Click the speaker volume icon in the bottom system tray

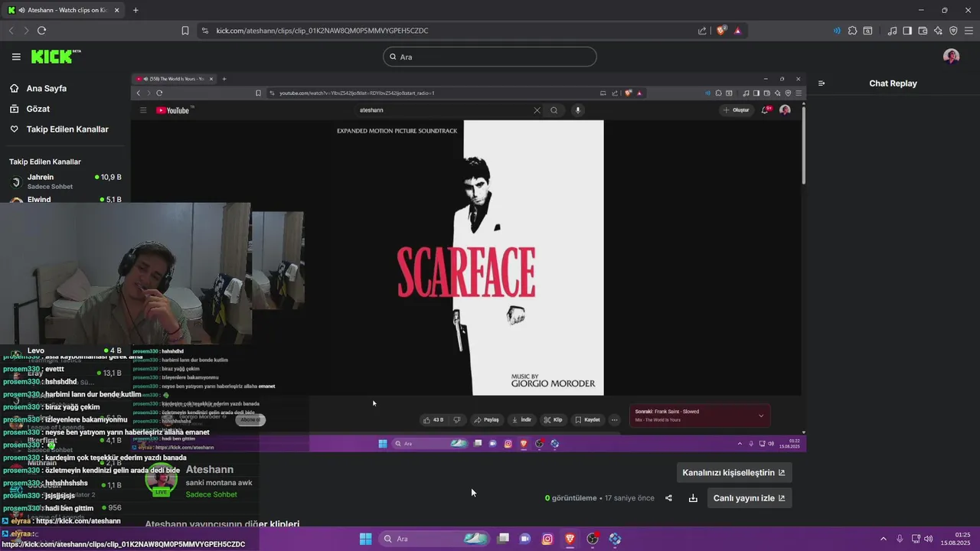(x=929, y=539)
